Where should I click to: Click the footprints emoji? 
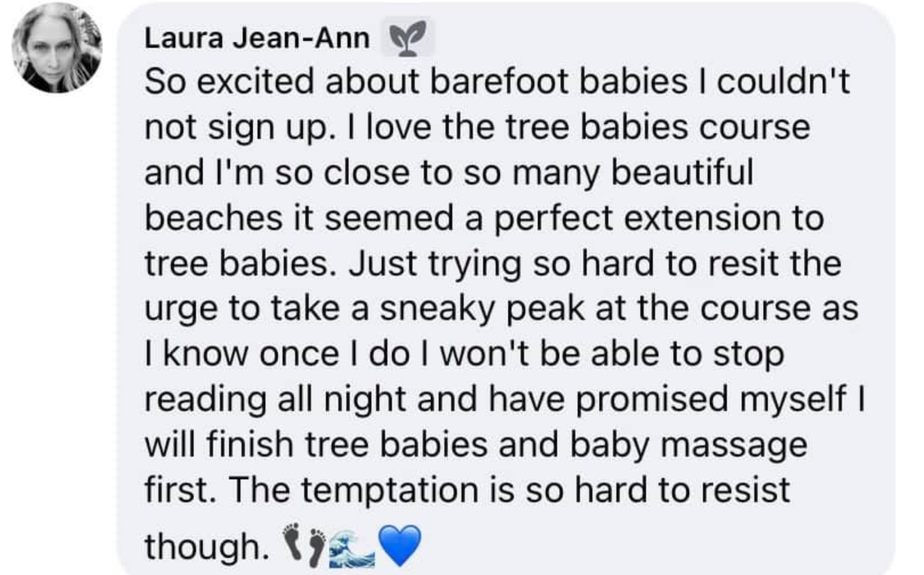coord(304,545)
